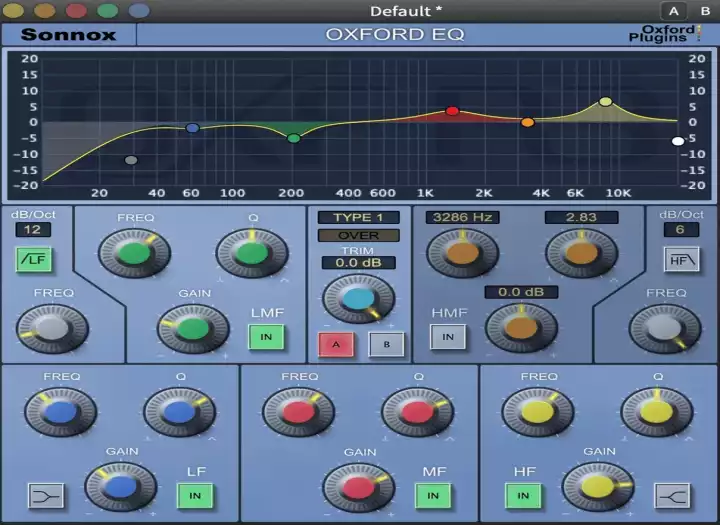This screenshot has height=525, width=720.
Task: Click the orange HMF frequency knob
Action: coord(462,254)
